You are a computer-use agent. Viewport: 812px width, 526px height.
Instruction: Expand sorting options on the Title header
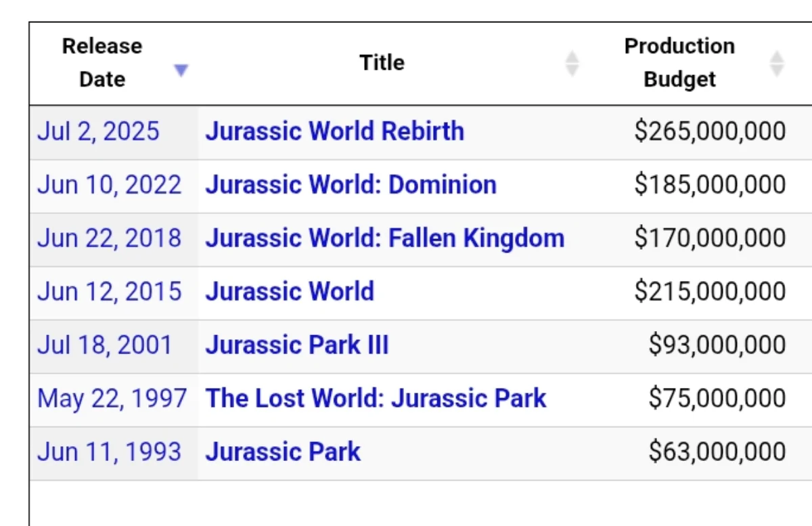[572, 62]
